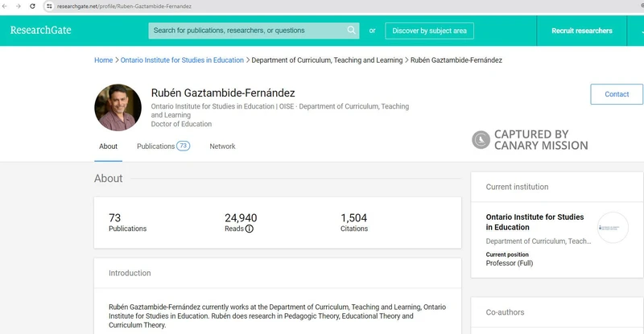Viewport: 644px width, 334px height.
Task: Open Recruit researchers link
Action: tap(581, 31)
